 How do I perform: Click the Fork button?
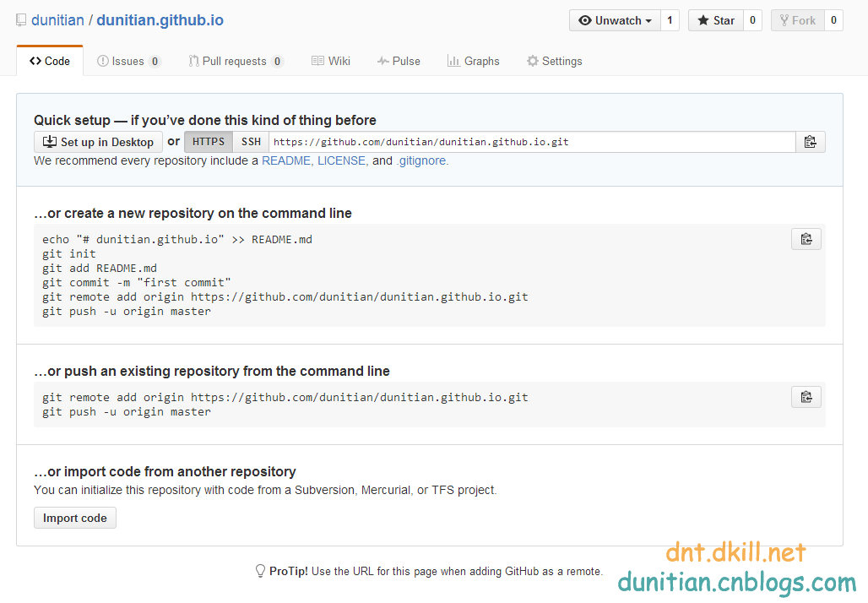(798, 20)
